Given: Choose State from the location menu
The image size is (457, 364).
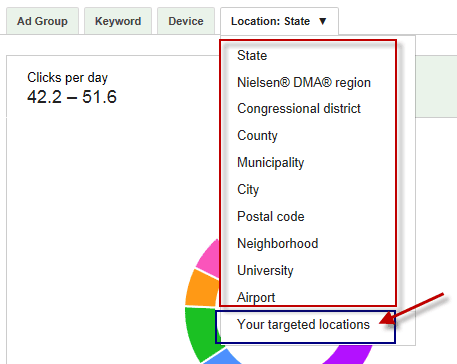Looking at the screenshot, I should pos(252,55).
